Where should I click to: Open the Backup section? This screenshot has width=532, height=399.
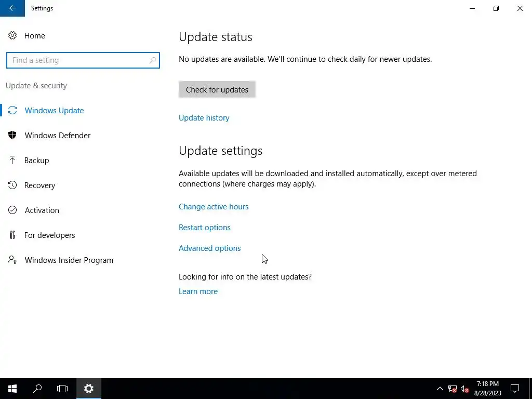[37, 161]
